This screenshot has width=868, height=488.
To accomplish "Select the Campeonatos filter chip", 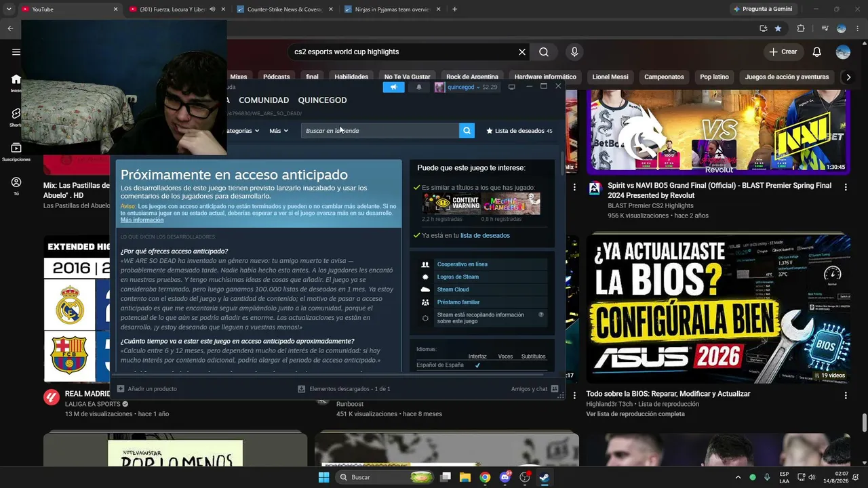I will click(664, 77).
